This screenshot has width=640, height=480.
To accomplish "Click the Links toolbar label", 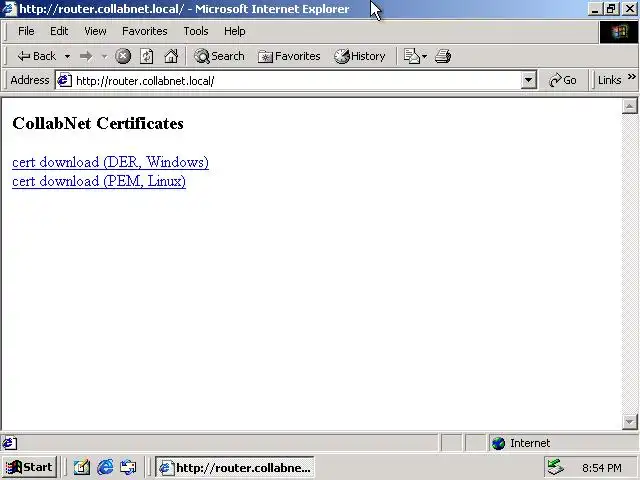I will tap(609, 80).
